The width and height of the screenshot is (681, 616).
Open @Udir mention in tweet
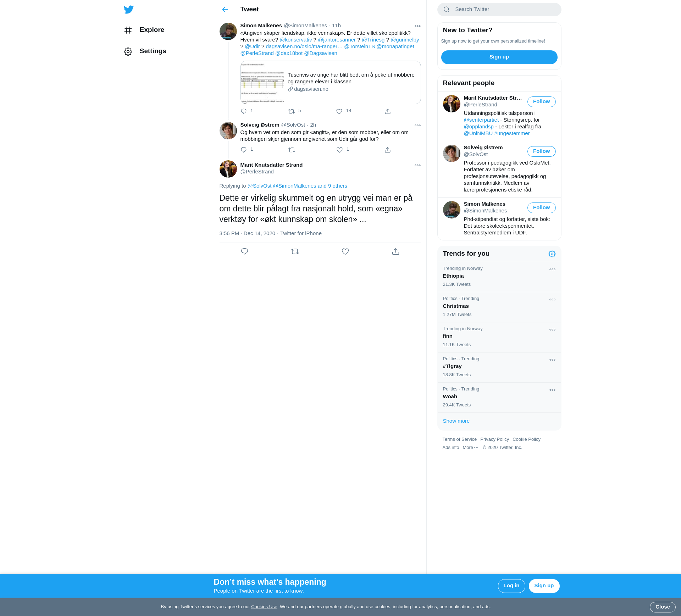click(252, 46)
